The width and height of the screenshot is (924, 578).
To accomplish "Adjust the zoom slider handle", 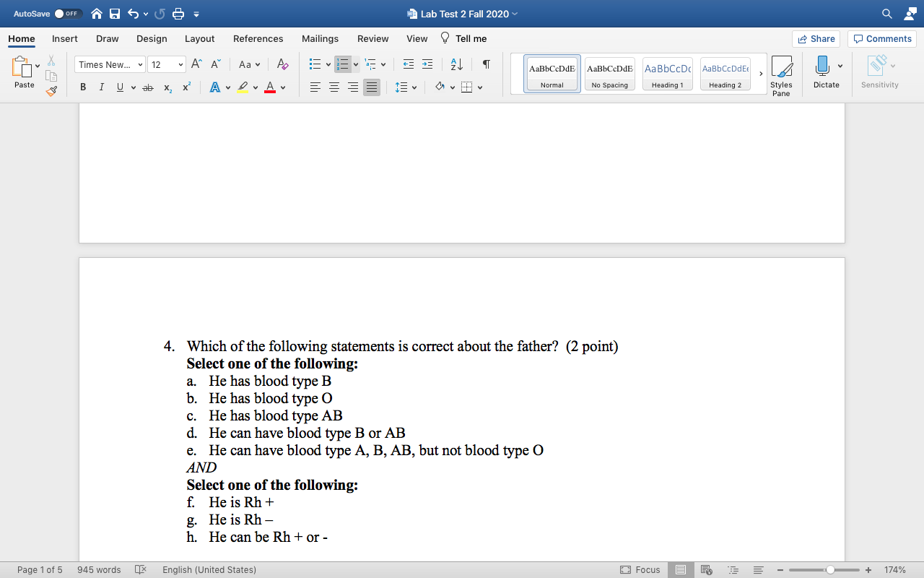I will coord(830,569).
